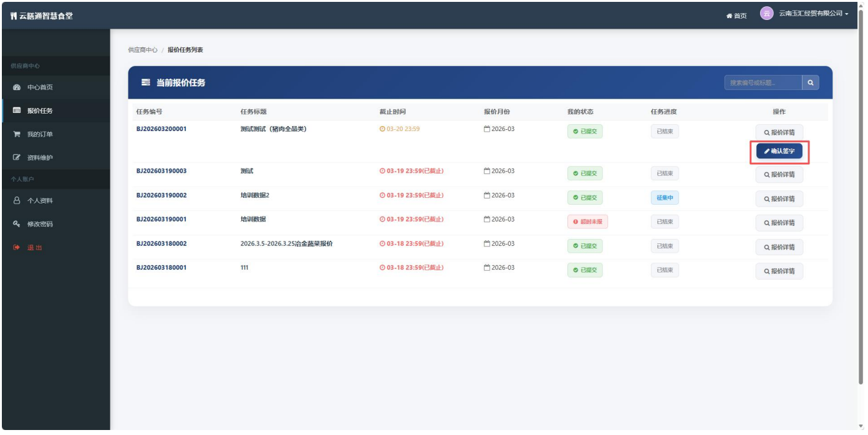Expand the 云南玉汇经贸有限公司 account dropdown
The height and width of the screenshot is (435, 868).
(813, 14)
